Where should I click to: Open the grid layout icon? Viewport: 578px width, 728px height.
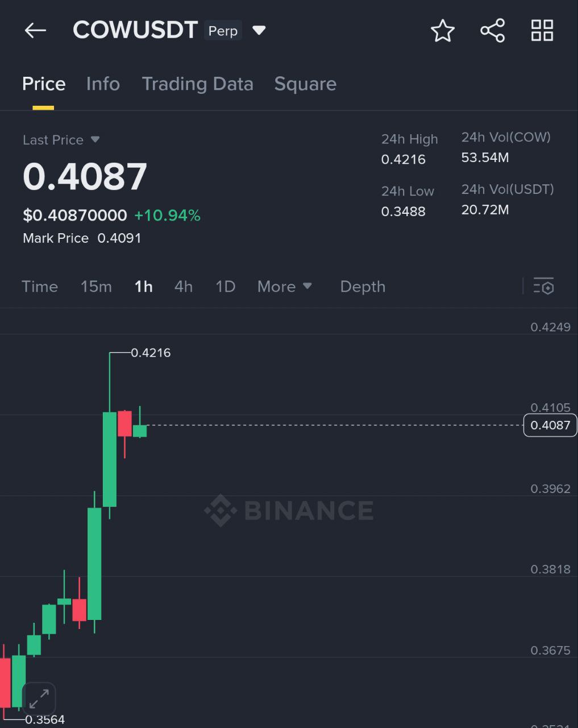tap(542, 31)
